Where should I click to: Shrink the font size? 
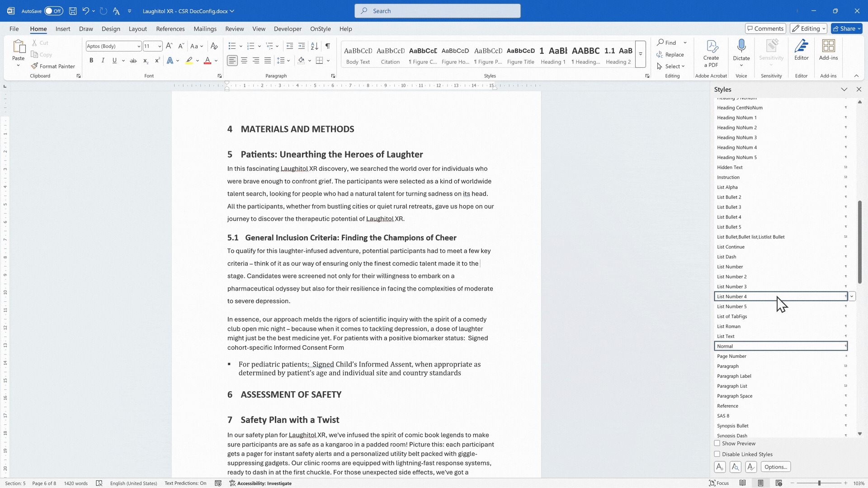(x=181, y=46)
